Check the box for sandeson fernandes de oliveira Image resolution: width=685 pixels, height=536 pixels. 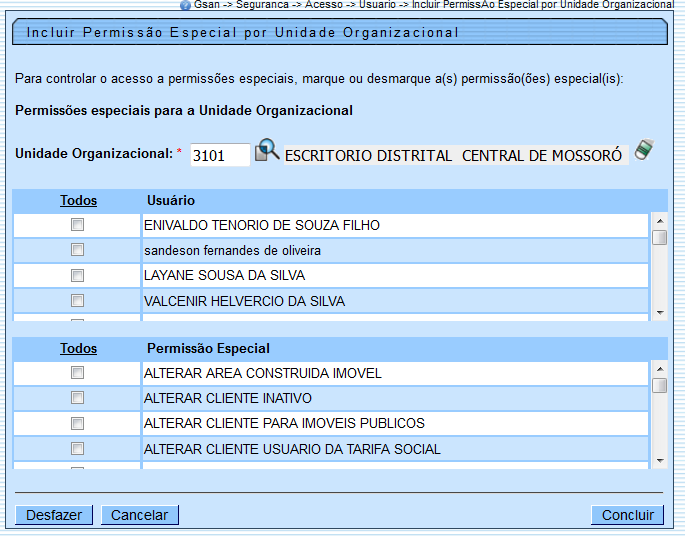click(77, 250)
